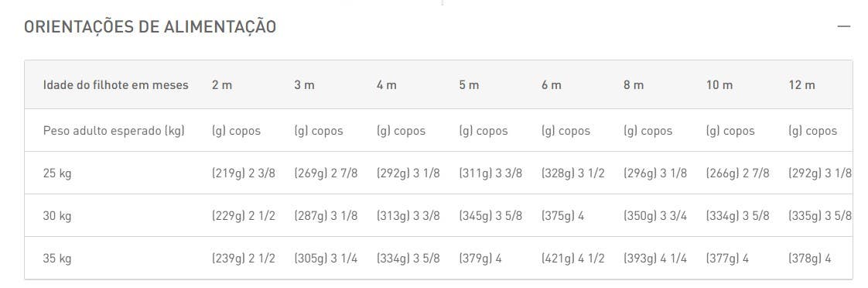This screenshot has height=288, width=868.
Task: Select the 12 m column header
Action: tap(801, 85)
